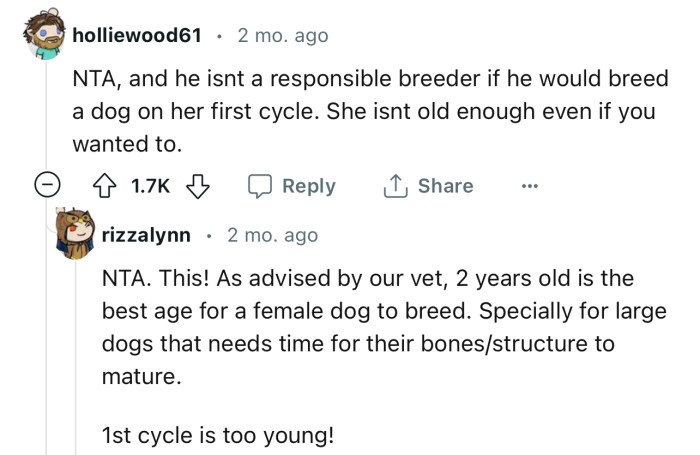Click the Share upload arrow icon
700x455 pixels.
[395, 186]
